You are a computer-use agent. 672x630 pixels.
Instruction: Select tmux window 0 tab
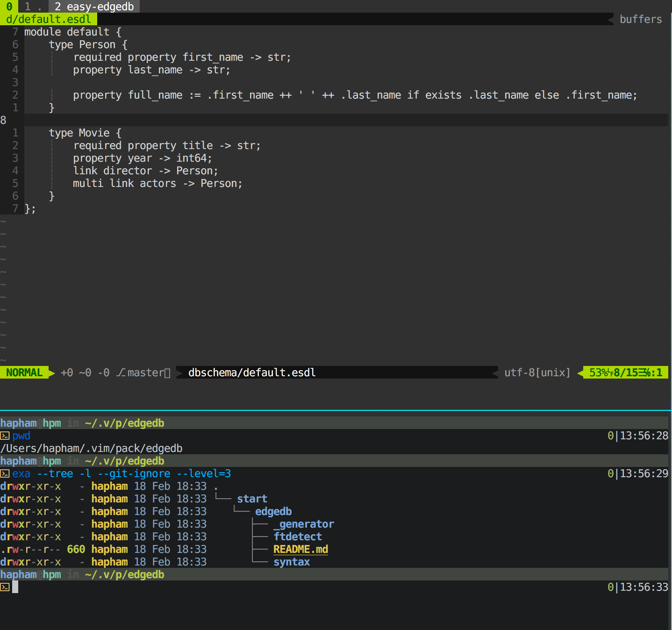tap(9, 7)
